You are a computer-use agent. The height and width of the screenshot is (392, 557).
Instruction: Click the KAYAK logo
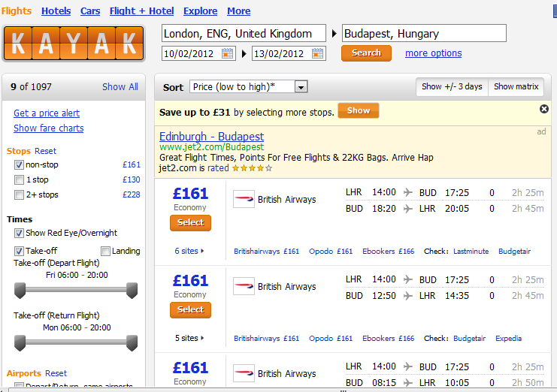[x=74, y=44]
